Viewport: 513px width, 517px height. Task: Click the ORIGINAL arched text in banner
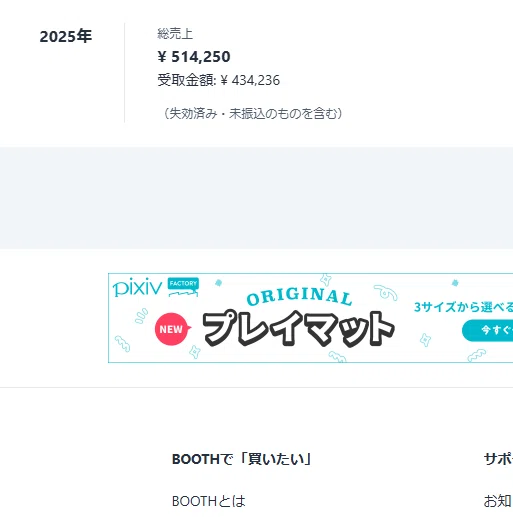299,297
